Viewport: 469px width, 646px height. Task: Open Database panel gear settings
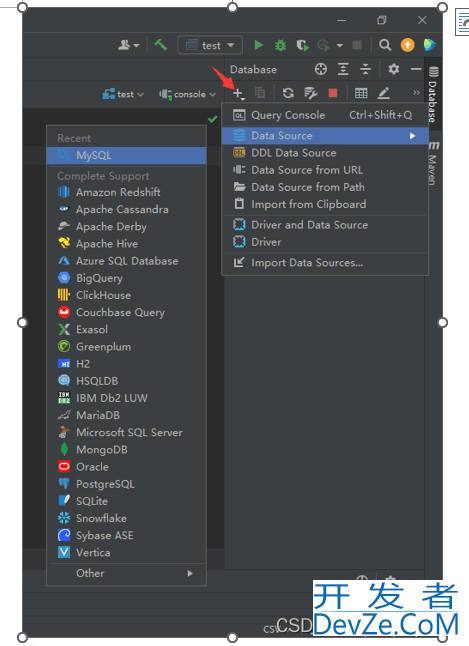tap(394, 69)
